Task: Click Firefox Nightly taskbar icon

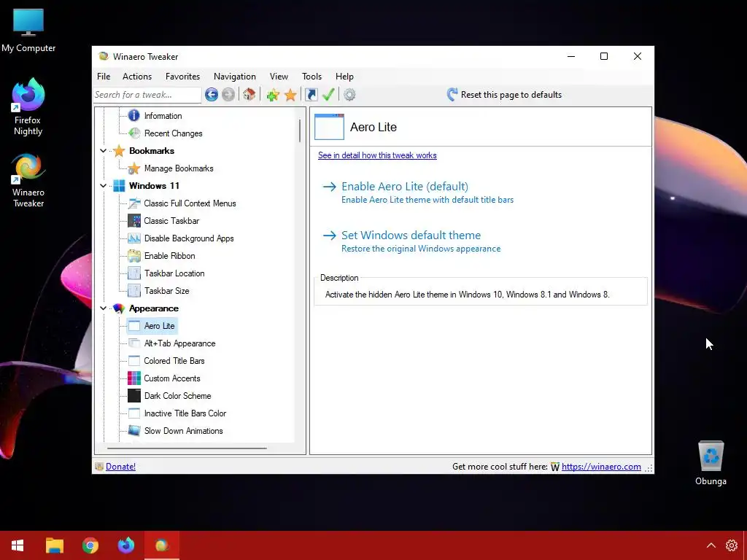Action: pos(125,545)
